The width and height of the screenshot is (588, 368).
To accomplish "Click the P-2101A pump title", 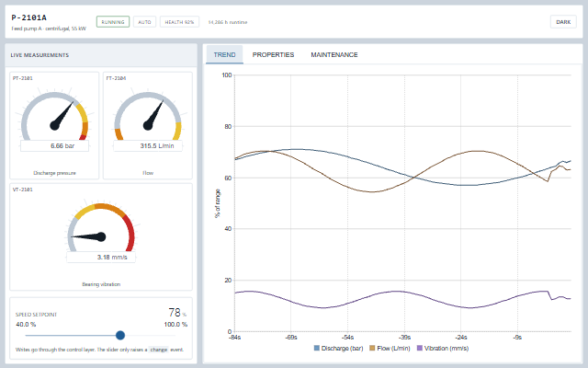I will pyautogui.click(x=28, y=17).
